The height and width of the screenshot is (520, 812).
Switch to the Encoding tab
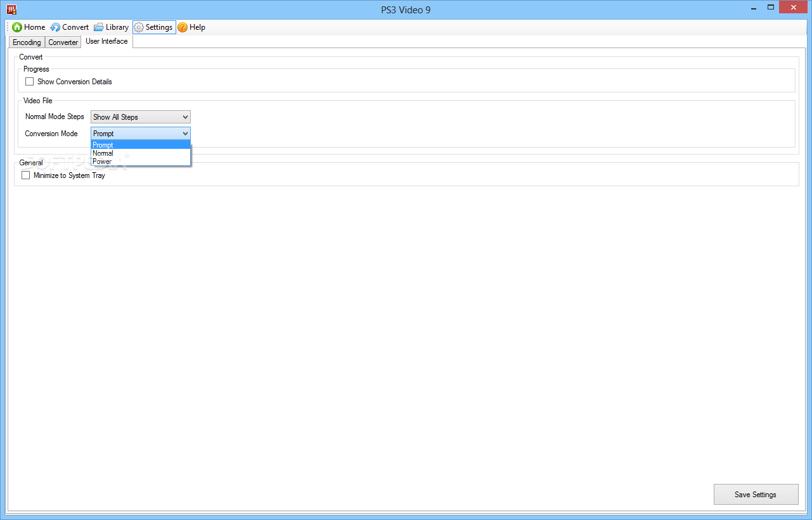[x=27, y=42]
